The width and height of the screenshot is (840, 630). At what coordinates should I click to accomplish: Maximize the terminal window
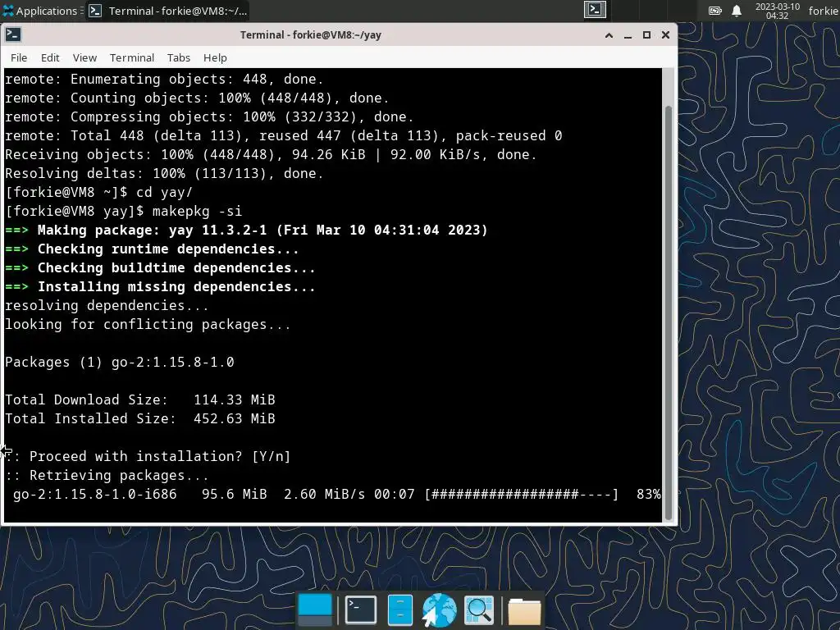(x=646, y=34)
